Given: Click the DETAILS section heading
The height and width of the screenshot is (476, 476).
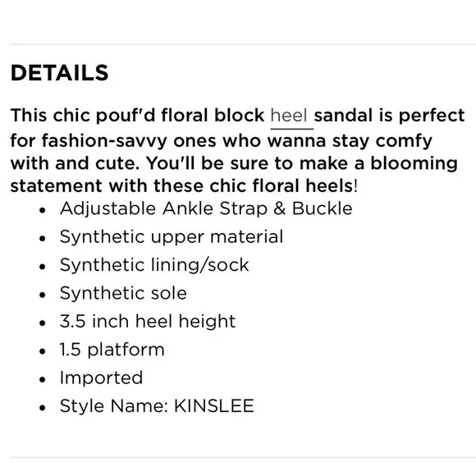Looking at the screenshot, I should 59,73.
